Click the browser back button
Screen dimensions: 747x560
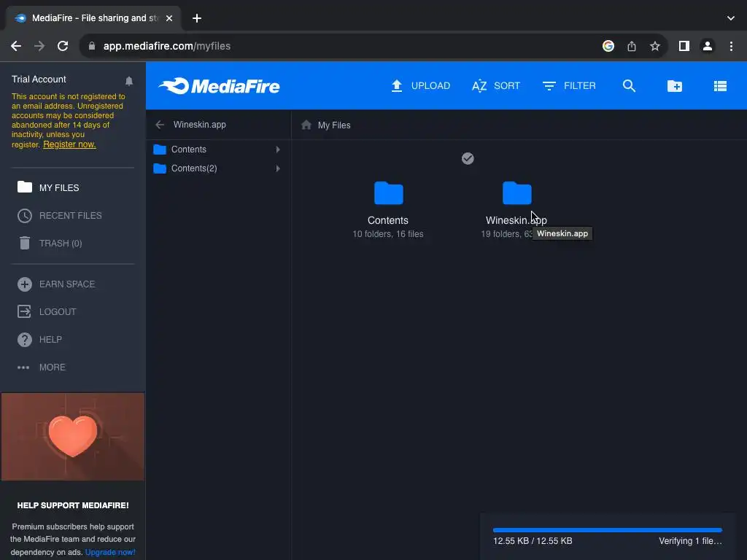[16, 46]
